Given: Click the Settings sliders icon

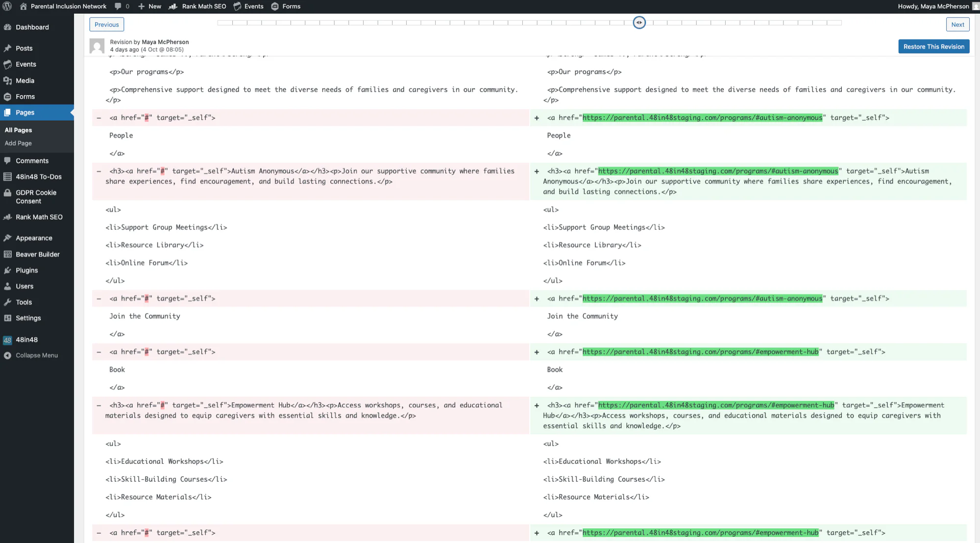Looking at the screenshot, I should 7,318.
